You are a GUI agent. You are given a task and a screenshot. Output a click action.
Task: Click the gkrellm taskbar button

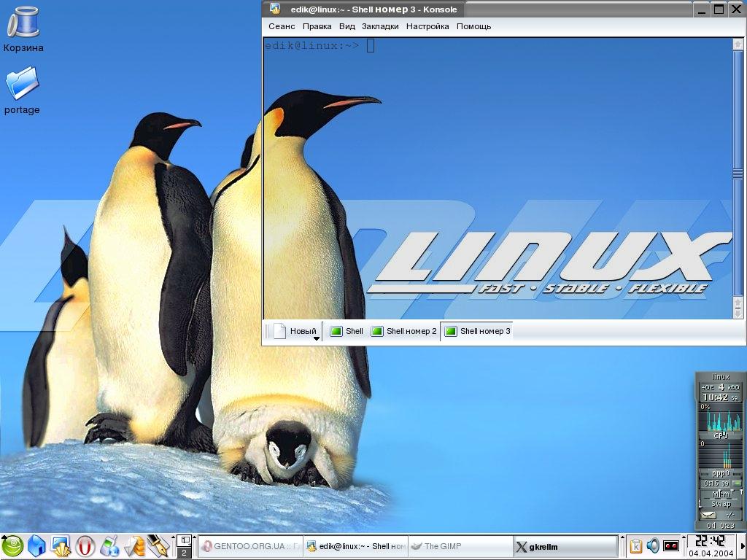[565, 546]
